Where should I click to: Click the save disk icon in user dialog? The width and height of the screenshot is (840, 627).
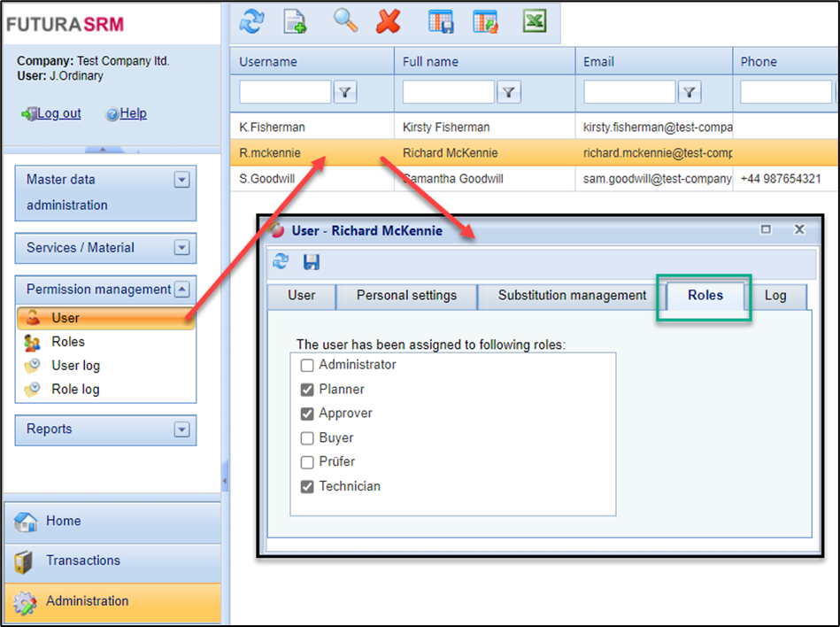312,262
